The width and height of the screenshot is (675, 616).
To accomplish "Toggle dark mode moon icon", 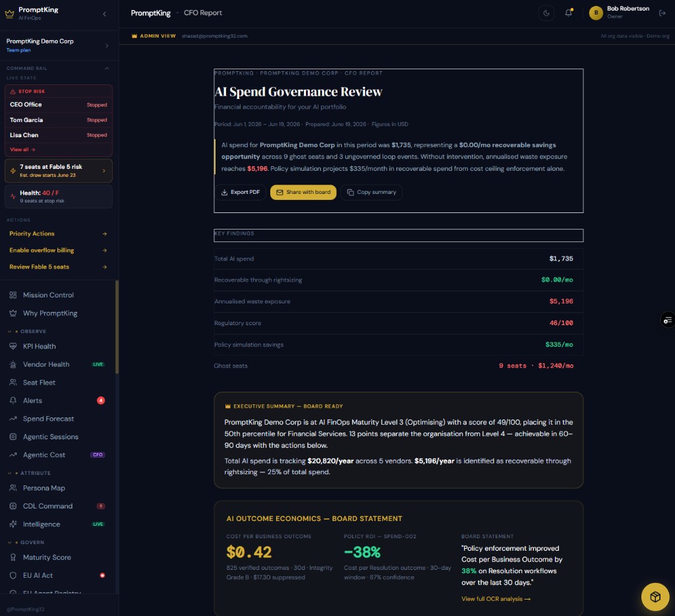I will coord(546,13).
